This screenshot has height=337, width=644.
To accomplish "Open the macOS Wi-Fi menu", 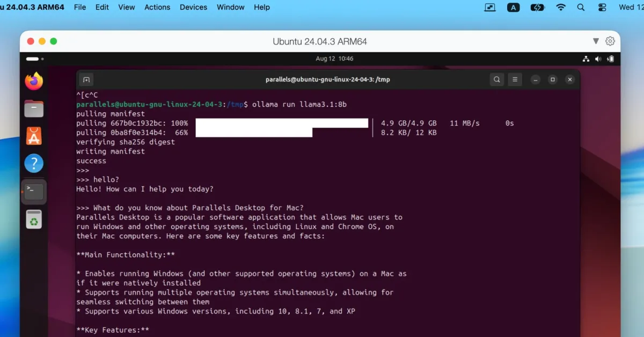I will tap(561, 8).
